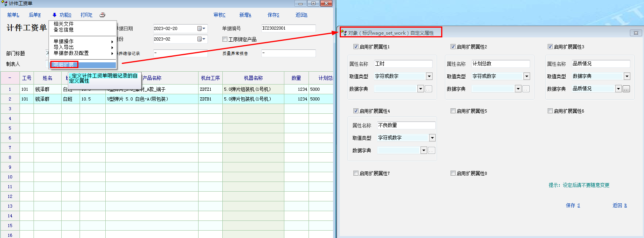Click the blue down-arrow 功能 icon
Image resolution: width=644 pixels, height=238 pixels.
55,15
